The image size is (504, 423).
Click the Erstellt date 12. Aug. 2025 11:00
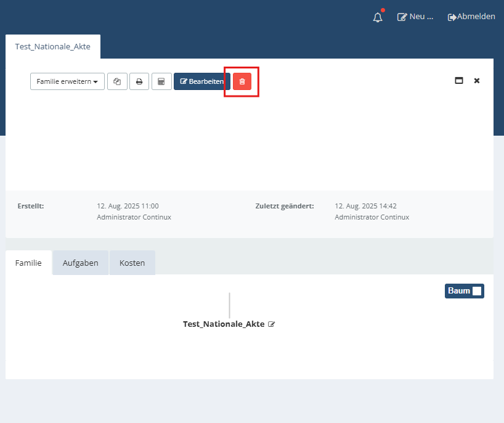click(128, 206)
